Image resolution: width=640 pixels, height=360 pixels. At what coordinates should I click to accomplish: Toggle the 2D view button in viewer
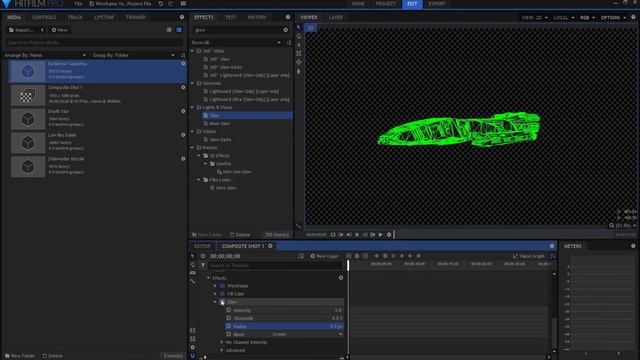[311, 28]
